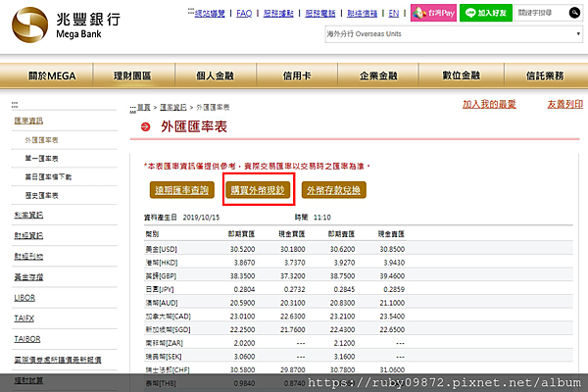Click the magnifier search icon
Screen dimensions: 588x392
(574, 13)
